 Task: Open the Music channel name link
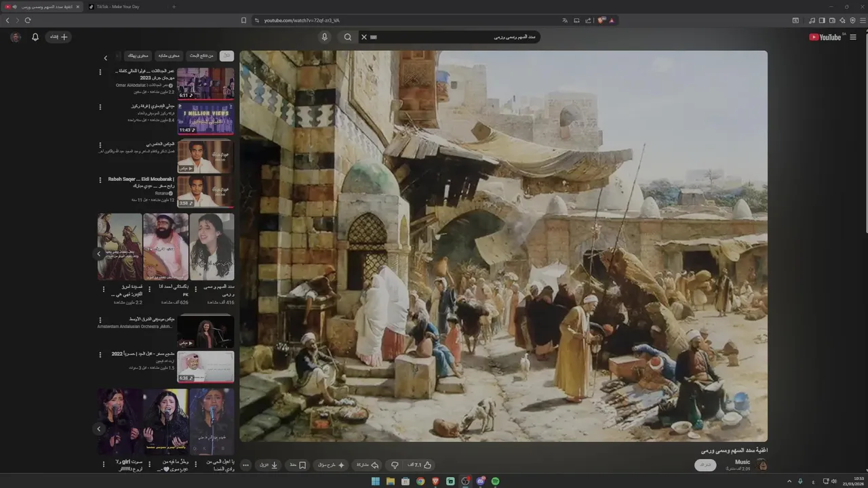coord(743,462)
